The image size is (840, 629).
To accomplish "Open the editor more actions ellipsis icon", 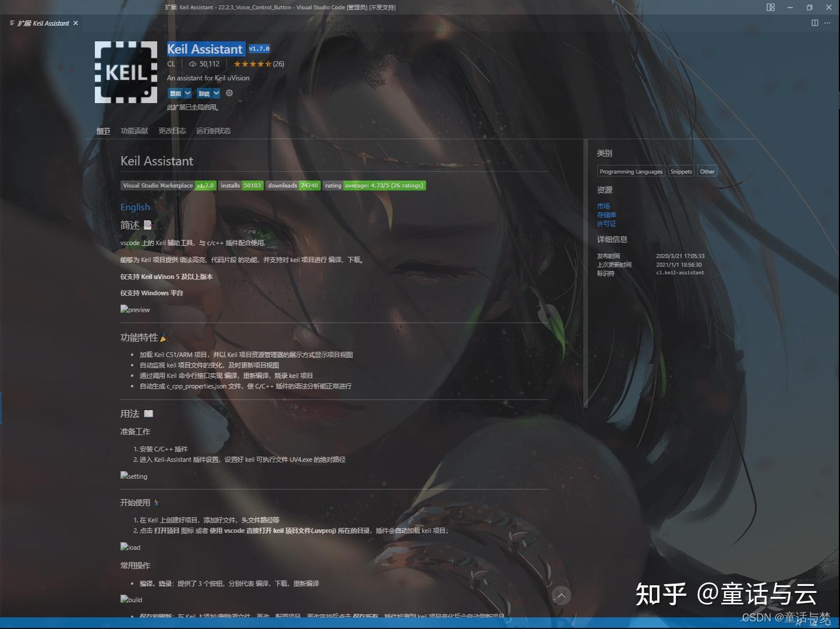I will pos(827,23).
